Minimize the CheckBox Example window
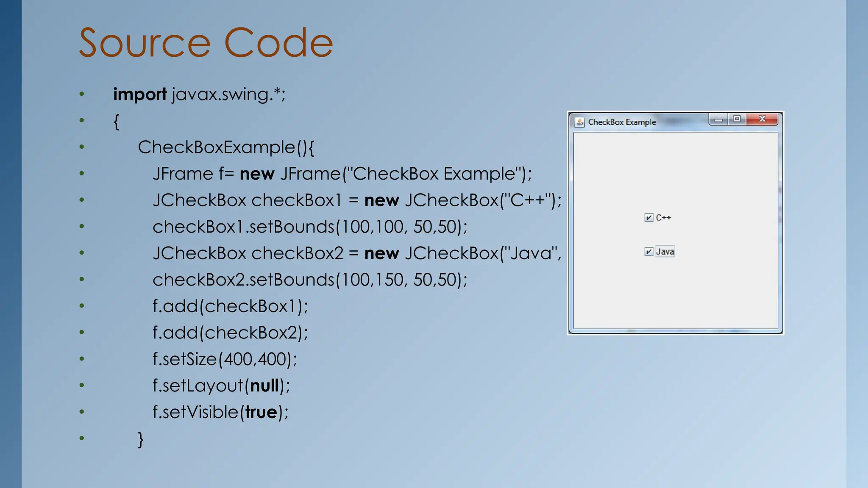The width and height of the screenshot is (868, 488). [718, 119]
